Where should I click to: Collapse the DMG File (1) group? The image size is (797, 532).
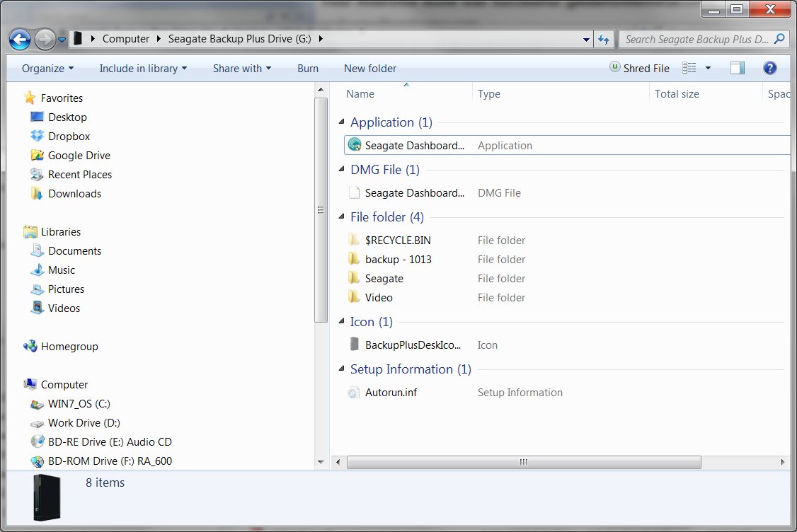342,169
